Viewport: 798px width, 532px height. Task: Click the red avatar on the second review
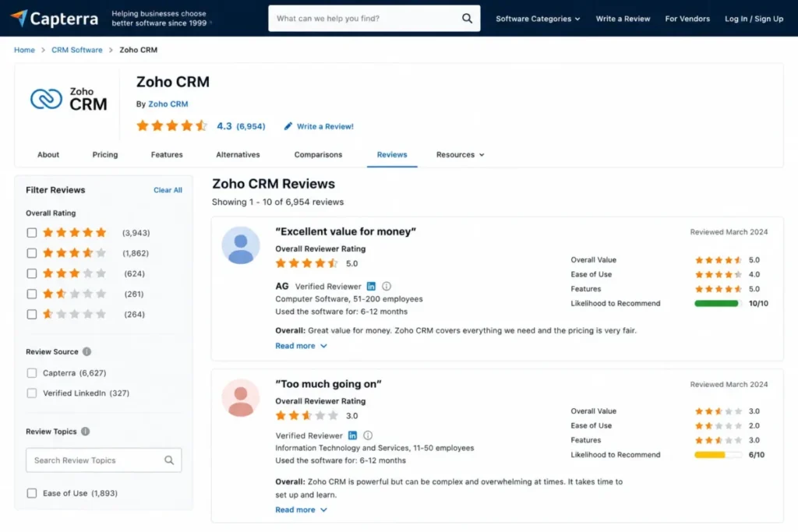241,398
